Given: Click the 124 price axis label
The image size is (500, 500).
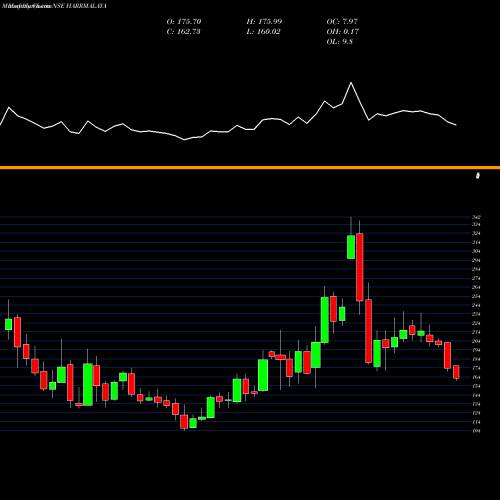Looking at the screenshot, I should tap(476, 413).
